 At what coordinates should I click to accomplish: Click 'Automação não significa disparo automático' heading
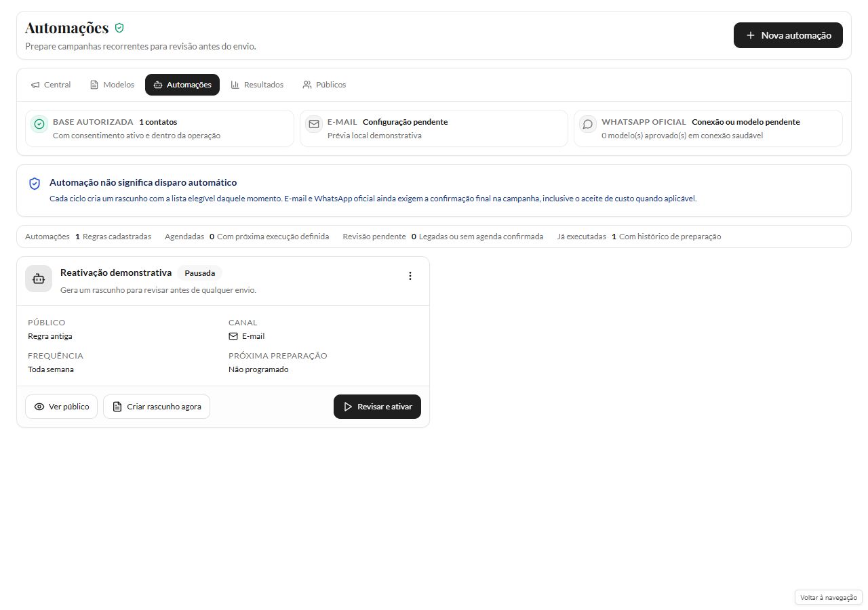pyautogui.click(x=143, y=182)
